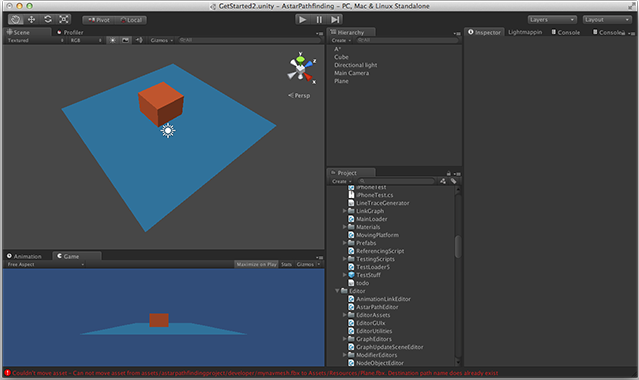Toggle scene lighting sun icon
Screen dimensions: 639x380
(x=112, y=40)
